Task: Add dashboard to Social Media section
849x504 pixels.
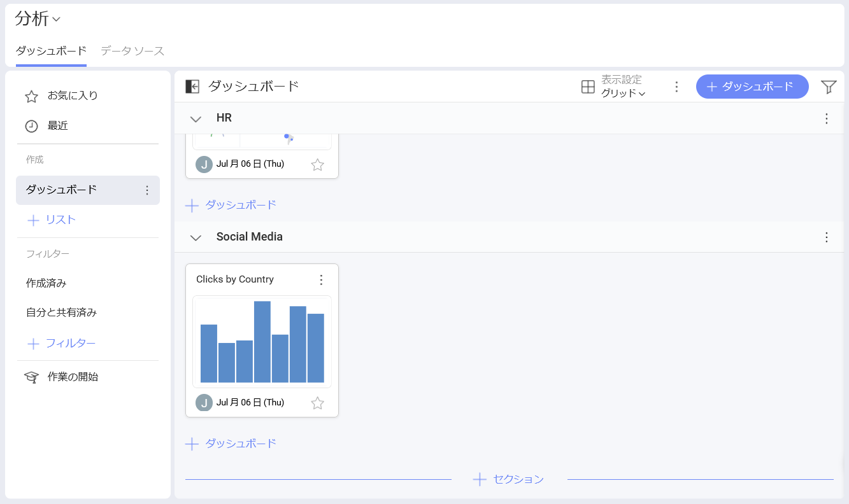Action: (231, 444)
